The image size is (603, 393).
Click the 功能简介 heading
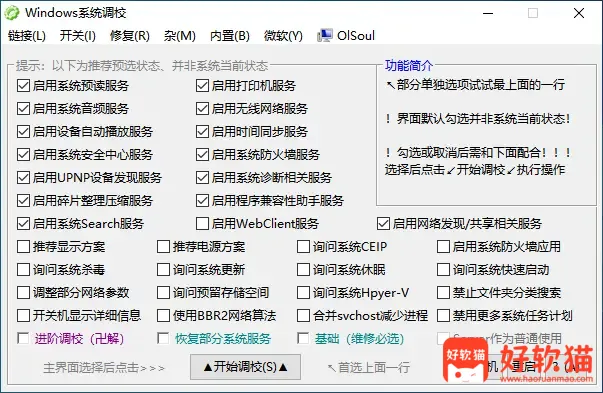coord(409,66)
